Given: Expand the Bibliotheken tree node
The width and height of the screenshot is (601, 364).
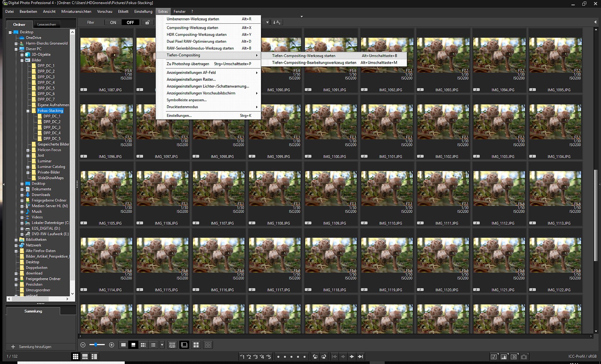Looking at the screenshot, I should tap(16, 240).
